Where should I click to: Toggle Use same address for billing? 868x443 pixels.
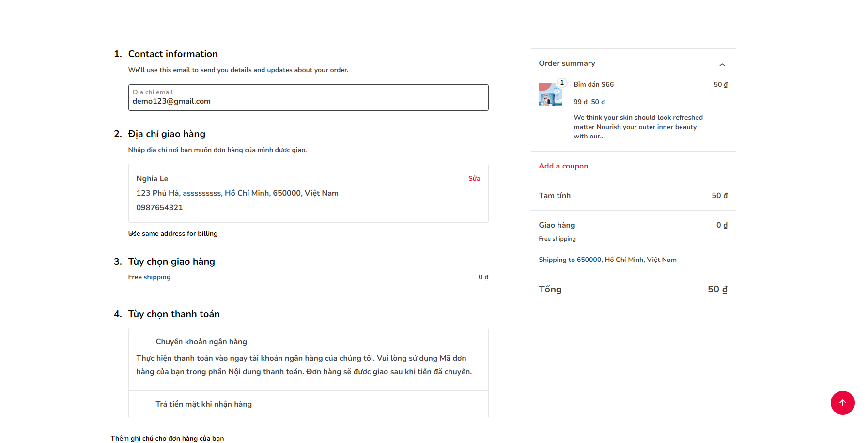173,233
